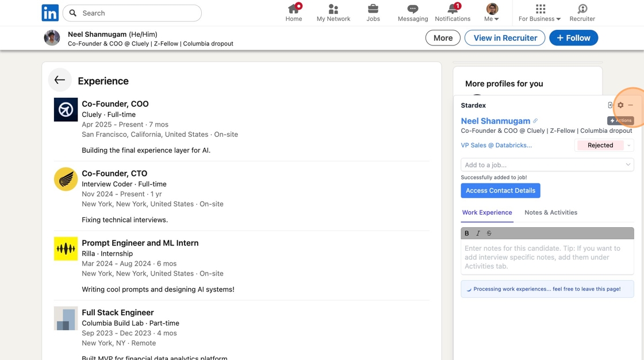Open Neel Shanmugam's Stardex profile link
Viewport: 644px width, 360px height.
point(495,121)
